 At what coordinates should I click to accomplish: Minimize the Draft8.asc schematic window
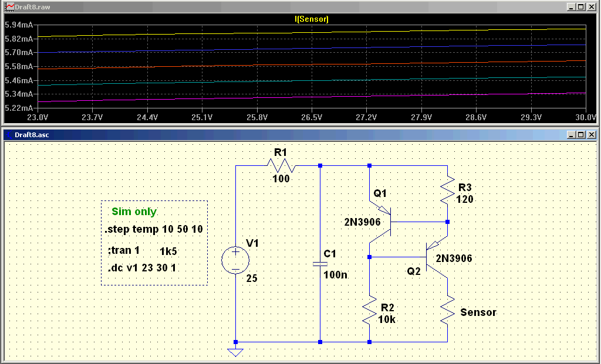[571, 135]
